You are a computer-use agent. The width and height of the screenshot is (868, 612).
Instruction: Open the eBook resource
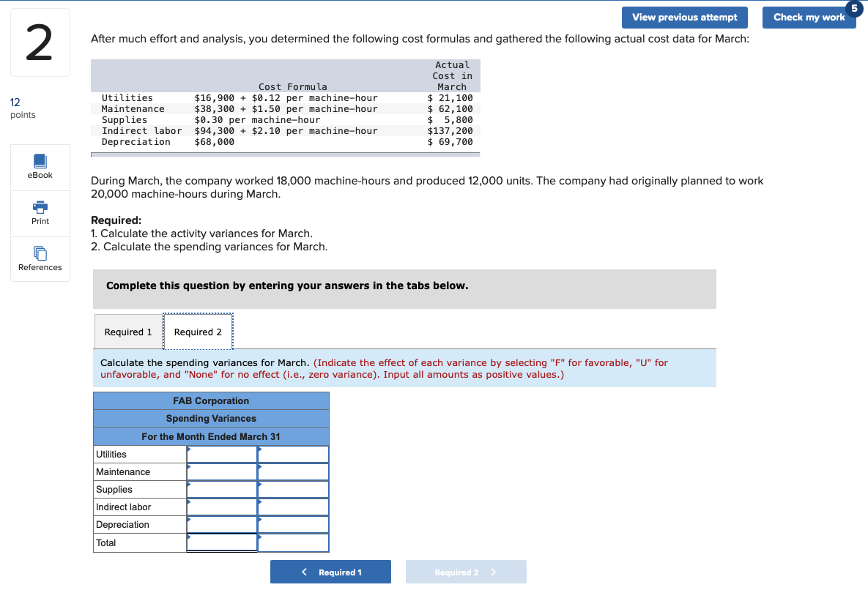tap(40, 167)
